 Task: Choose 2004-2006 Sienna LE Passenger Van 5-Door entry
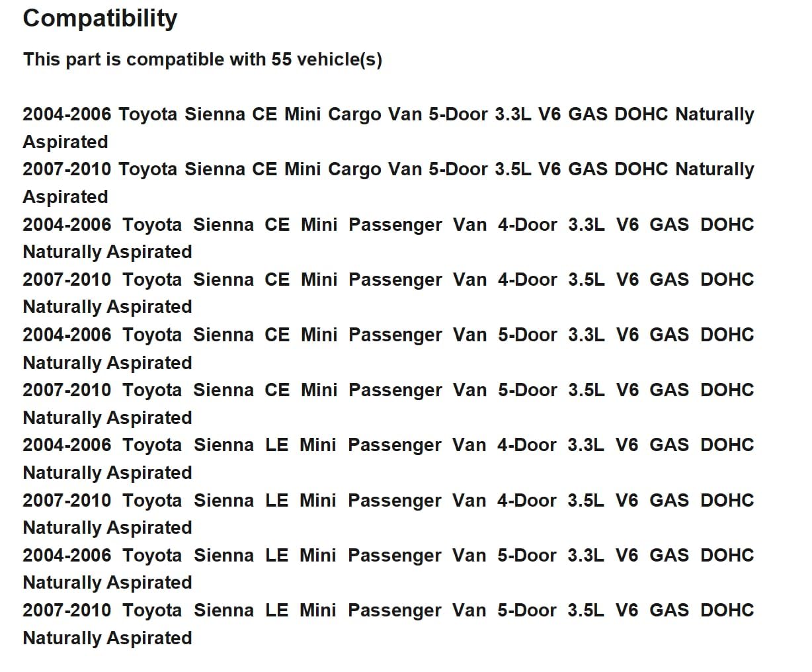387,556
